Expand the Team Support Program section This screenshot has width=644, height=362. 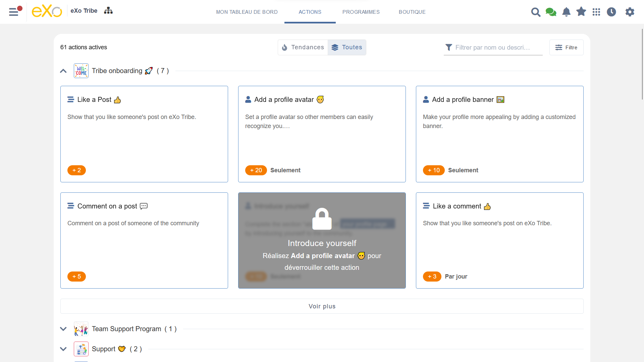[x=63, y=329]
